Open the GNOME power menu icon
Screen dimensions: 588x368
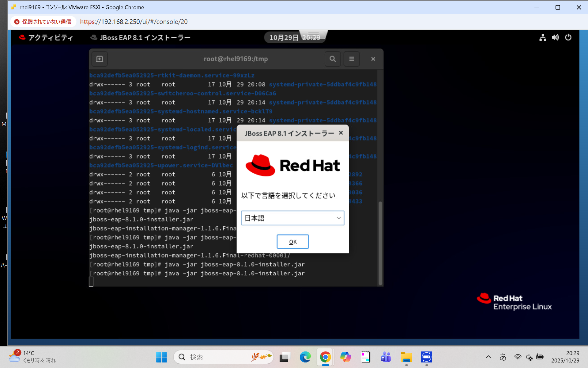(x=568, y=37)
